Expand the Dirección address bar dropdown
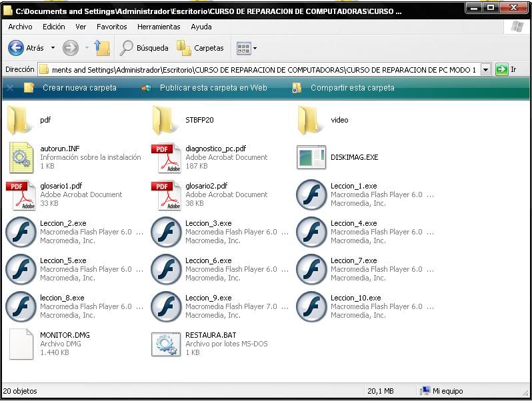The width and height of the screenshot is (532, 403). click(485, 70)
